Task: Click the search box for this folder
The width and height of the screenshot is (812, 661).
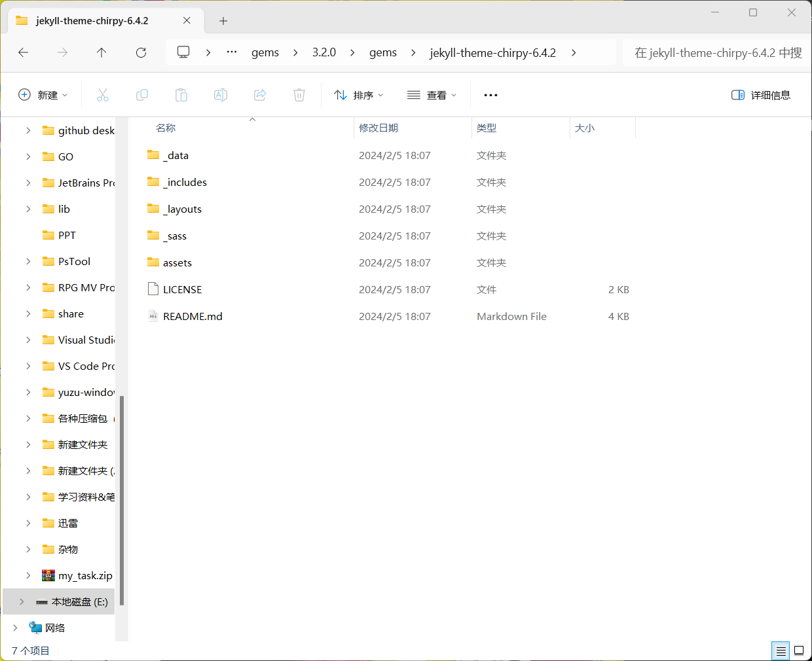Action: coord(717,52)
